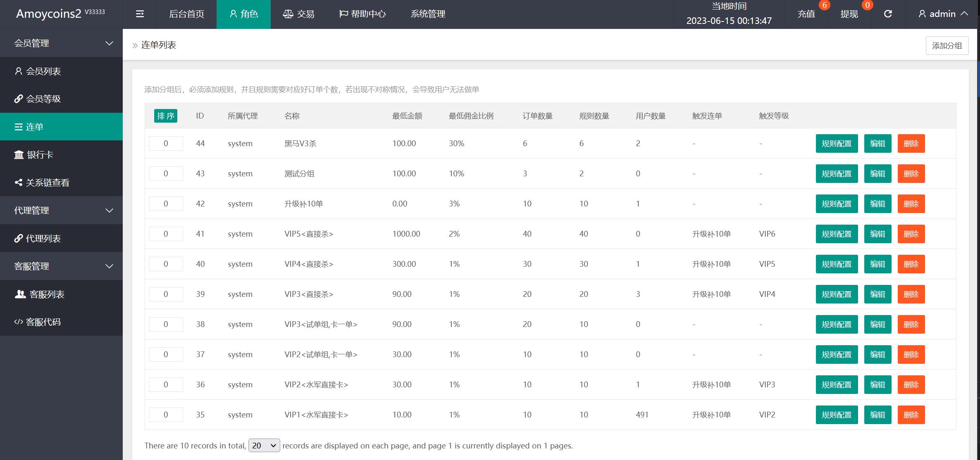Click 编辑 for VIP1<水军直接卡> row

[877, 415]
